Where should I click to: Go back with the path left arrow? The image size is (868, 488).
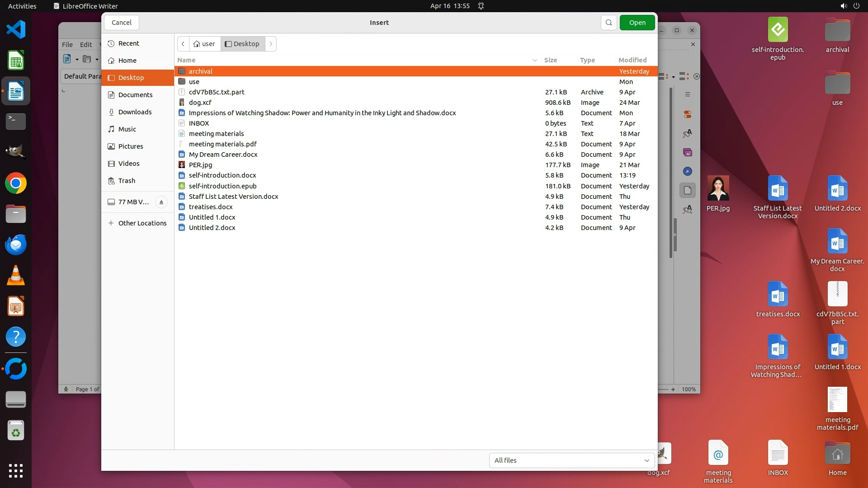(183, 44)
